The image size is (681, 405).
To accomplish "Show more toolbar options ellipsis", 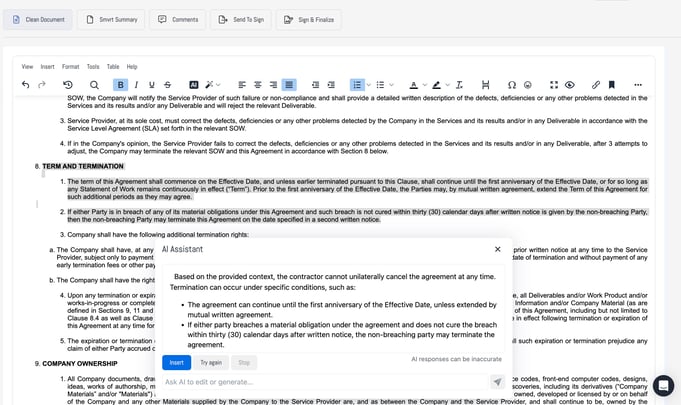I will (x=638, y=85).
